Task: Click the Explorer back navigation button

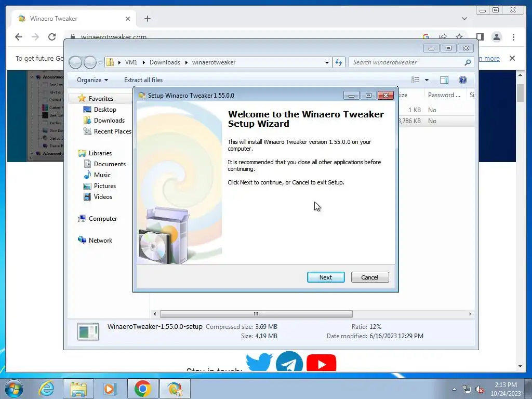Action: (75, 62)
